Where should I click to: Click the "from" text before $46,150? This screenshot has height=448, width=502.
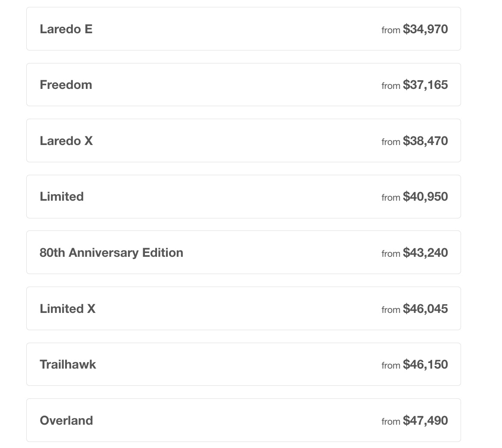point(391,366)
